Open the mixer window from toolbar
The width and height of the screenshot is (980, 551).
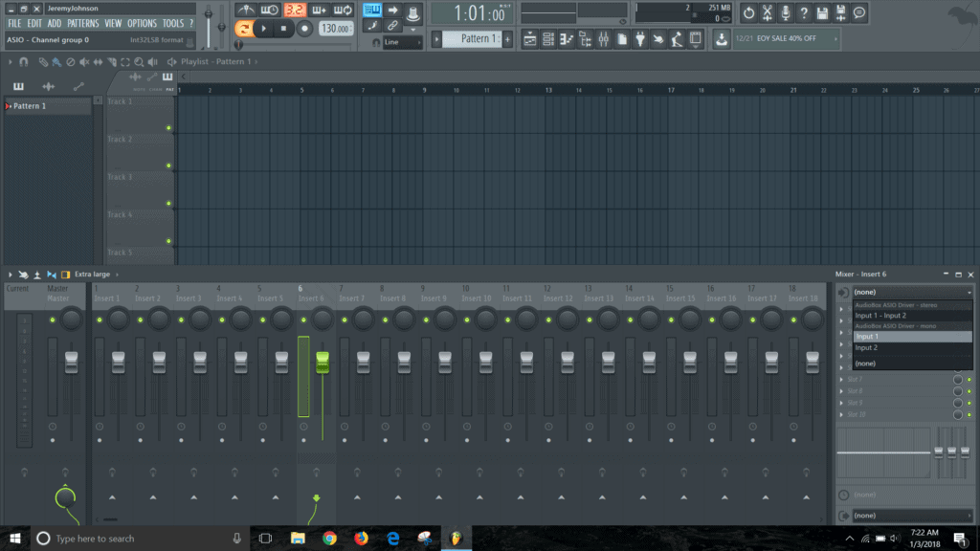click(604, 39)
